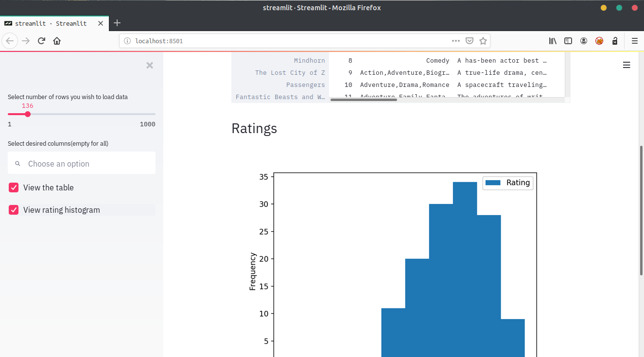Click The Lost City of Z row
644x357 pixels.
coord(290,73)
